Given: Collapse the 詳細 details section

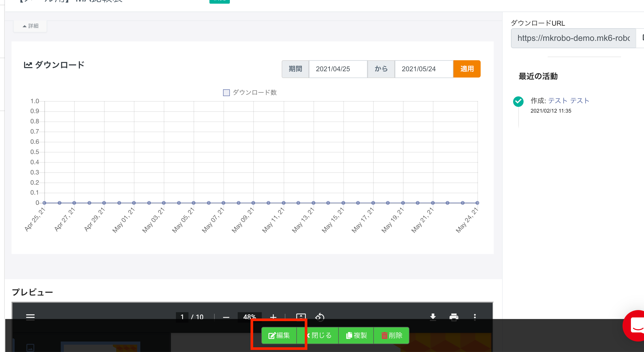Looking at the screenshot, I should 30,26.
